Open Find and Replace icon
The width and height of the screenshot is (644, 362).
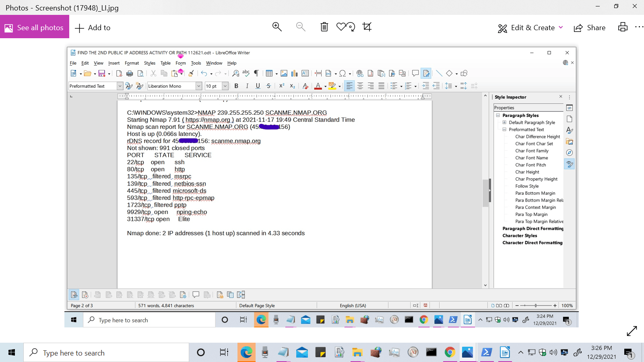[x=235, y=73]
